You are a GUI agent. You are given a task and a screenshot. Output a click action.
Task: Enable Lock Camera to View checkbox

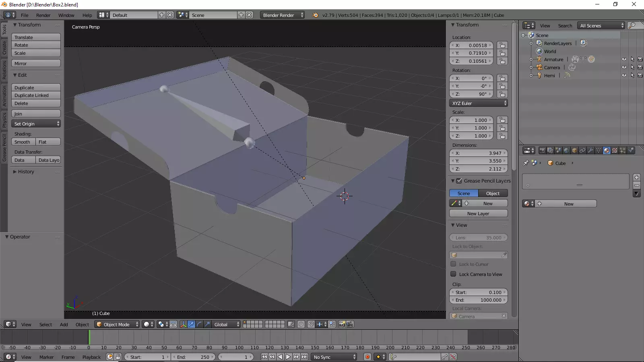pos(453,274)
